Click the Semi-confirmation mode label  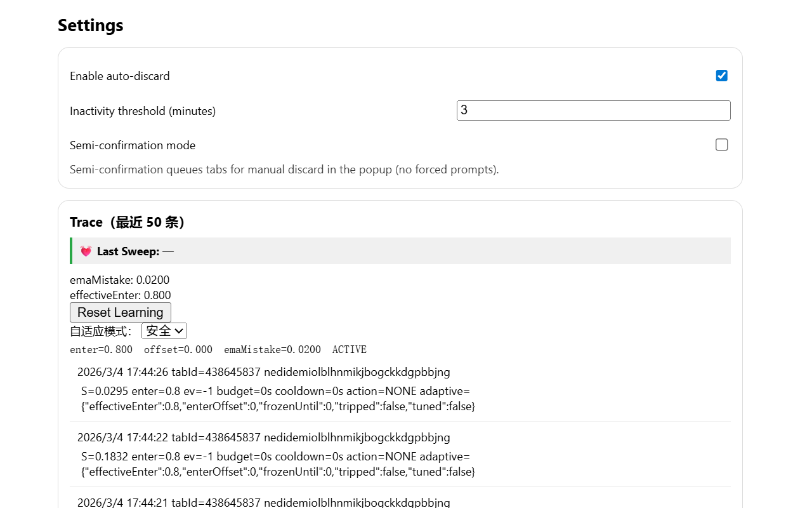[133, 145]
